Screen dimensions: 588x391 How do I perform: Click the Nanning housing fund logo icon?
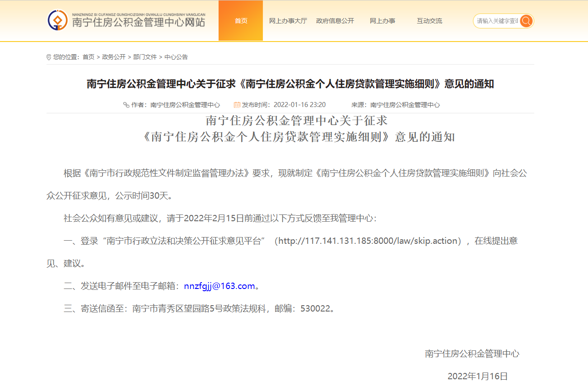click(x=58, y=20)
